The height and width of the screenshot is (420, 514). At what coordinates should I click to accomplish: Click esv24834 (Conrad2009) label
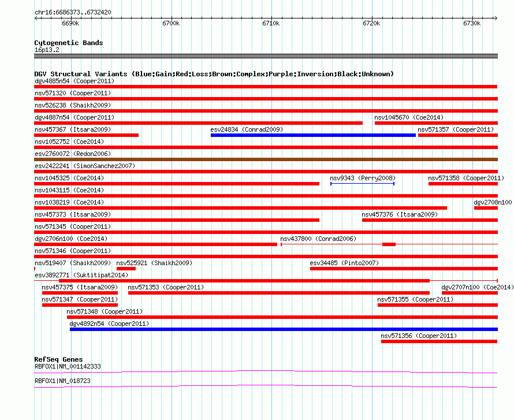[x=247, y=129]
